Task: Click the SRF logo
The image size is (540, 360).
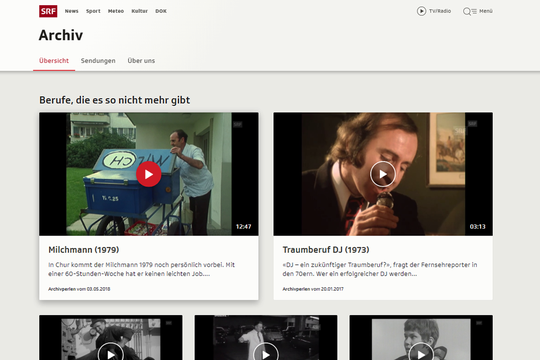Action: (48, 11)
